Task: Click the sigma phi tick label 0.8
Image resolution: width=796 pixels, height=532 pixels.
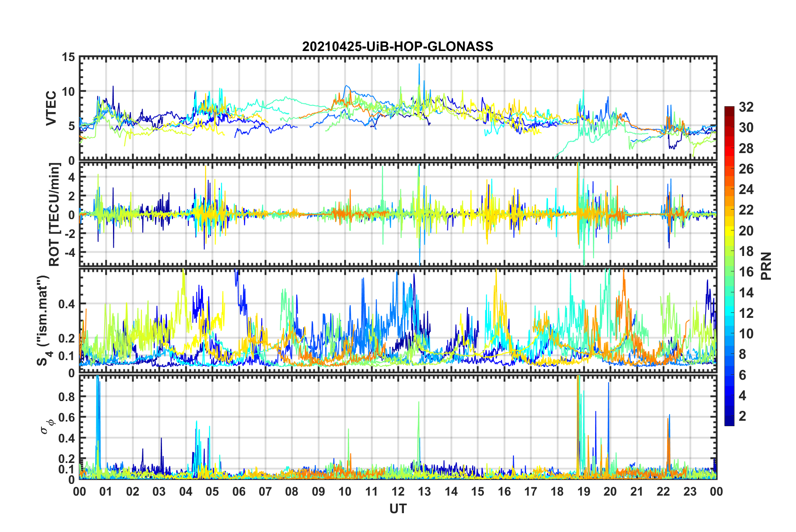Action: tap(66, 396)
